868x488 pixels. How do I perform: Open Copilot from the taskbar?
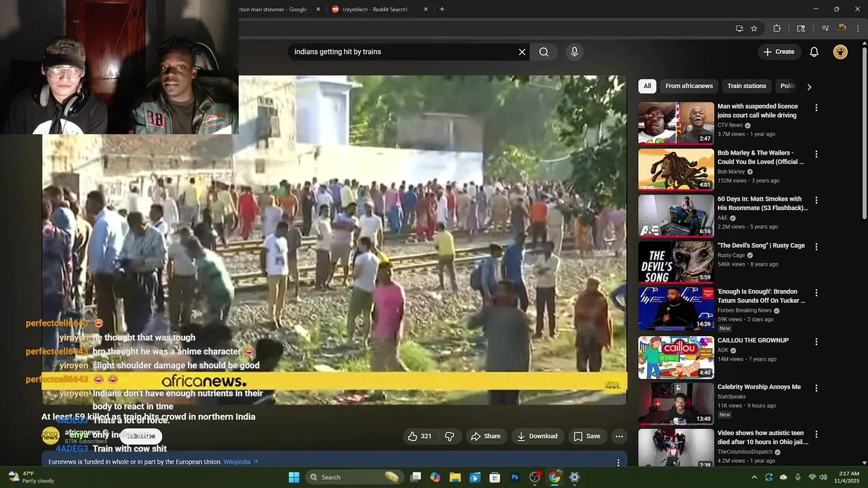pos(435,477)
